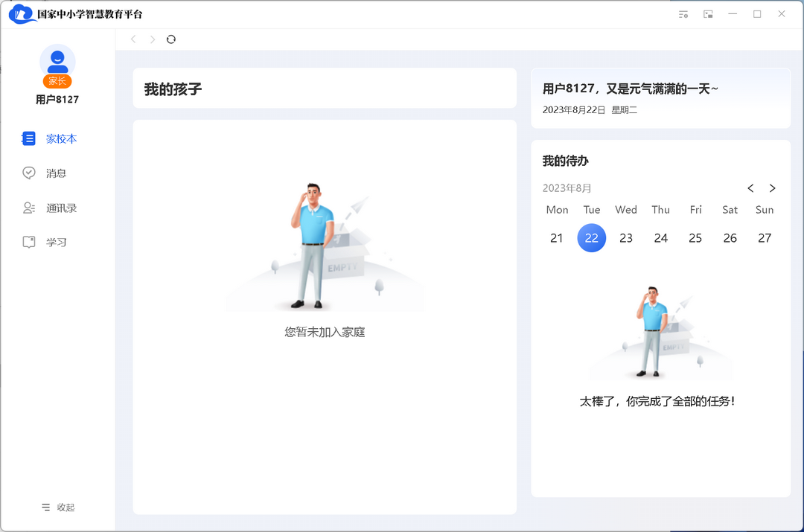The width and height of the screenshot is (804, 532).
Task: Click the refresh icon in the toolbar
Action: click(171, 39)
